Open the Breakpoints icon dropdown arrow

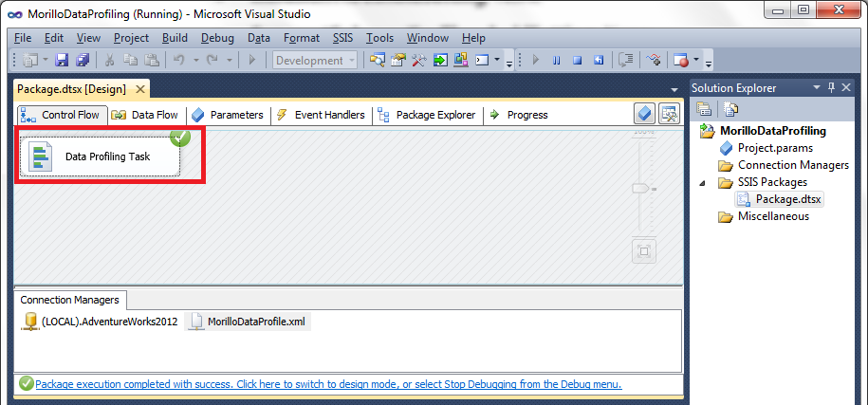click(x=696, y=61)
